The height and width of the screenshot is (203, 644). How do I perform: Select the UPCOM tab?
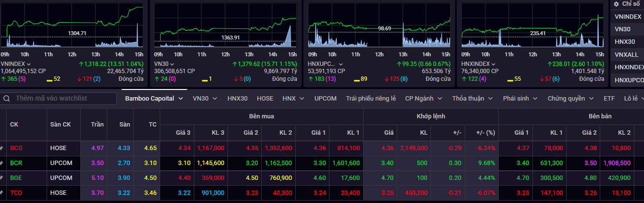pos(325,98)
